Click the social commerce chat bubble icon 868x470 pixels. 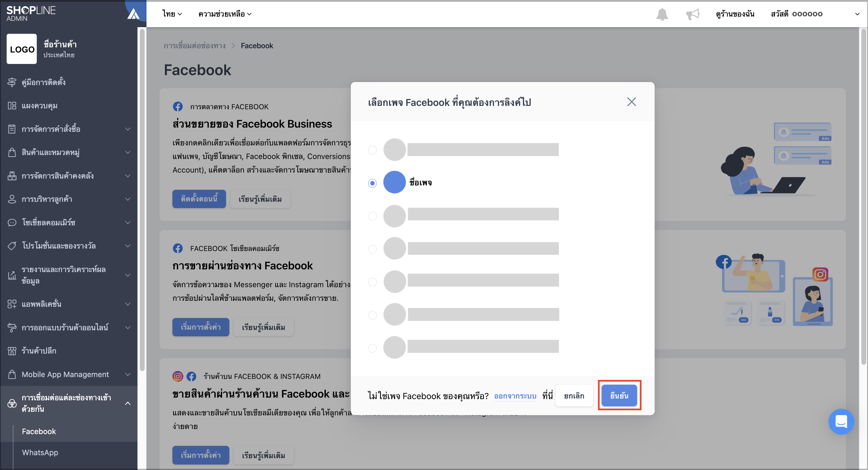[x=12, y=223]
